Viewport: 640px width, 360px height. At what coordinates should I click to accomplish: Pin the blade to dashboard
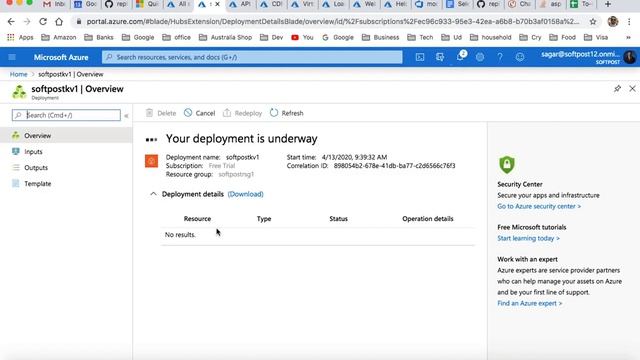617,89
